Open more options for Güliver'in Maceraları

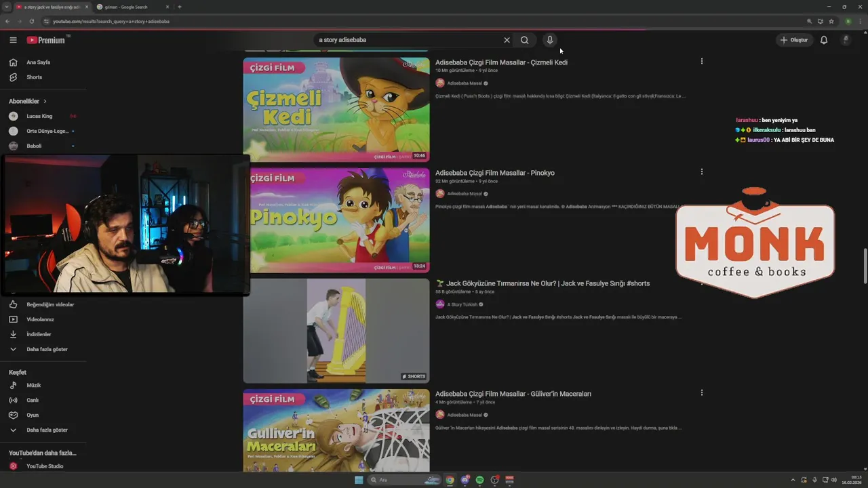pyautogui.click(x=702, y=392)
